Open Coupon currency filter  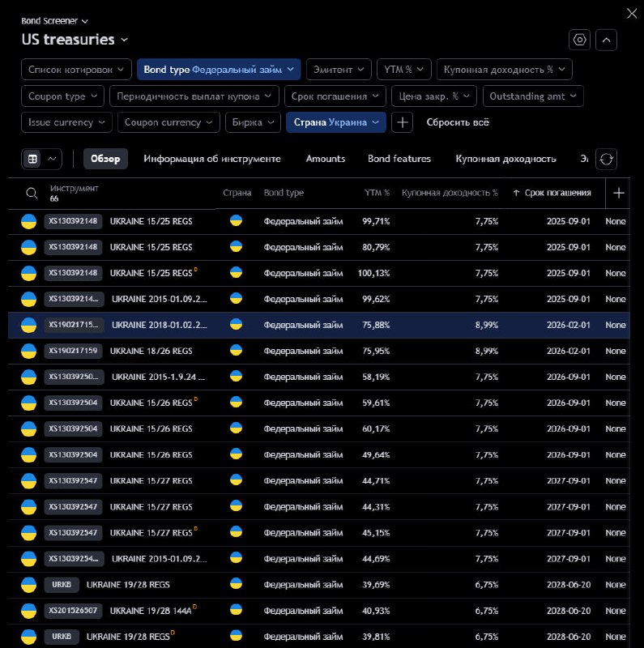point(168,122)
